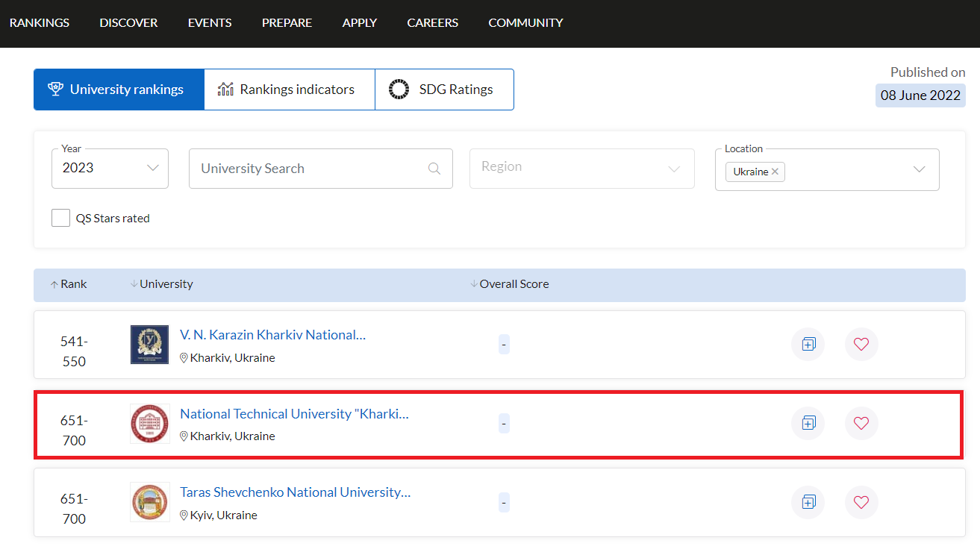Open the COMMUNITY menu
The image size is (980, 555).
[525, 23]
